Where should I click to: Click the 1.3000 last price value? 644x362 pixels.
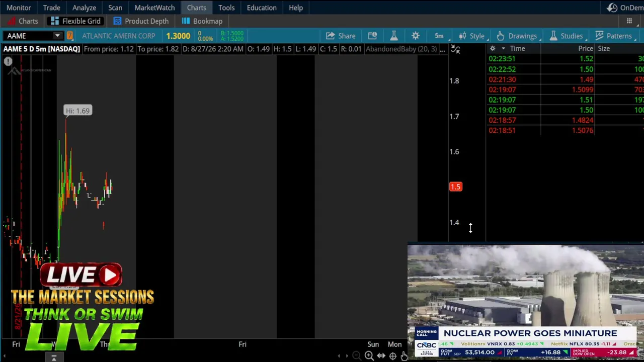tap(178, 36)
